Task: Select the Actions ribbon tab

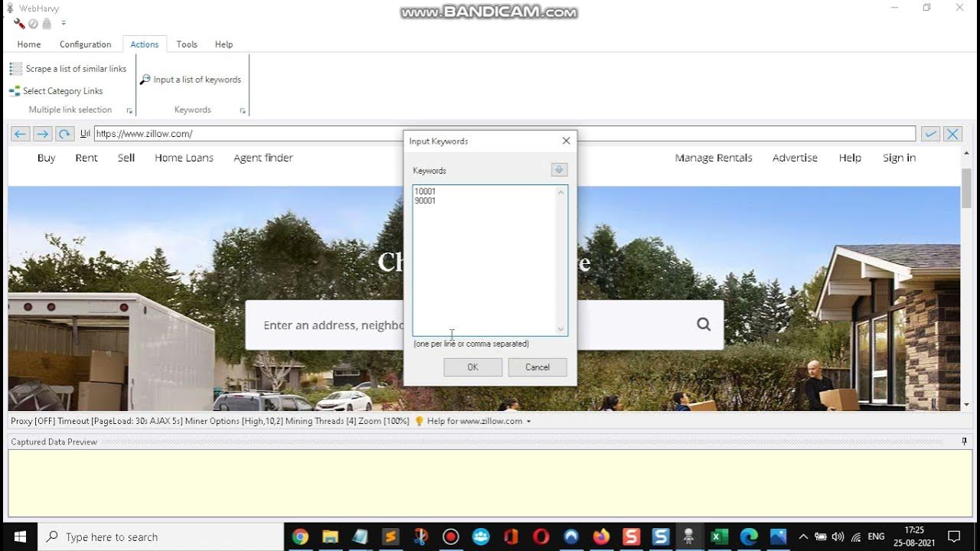Action: point(145,44)
